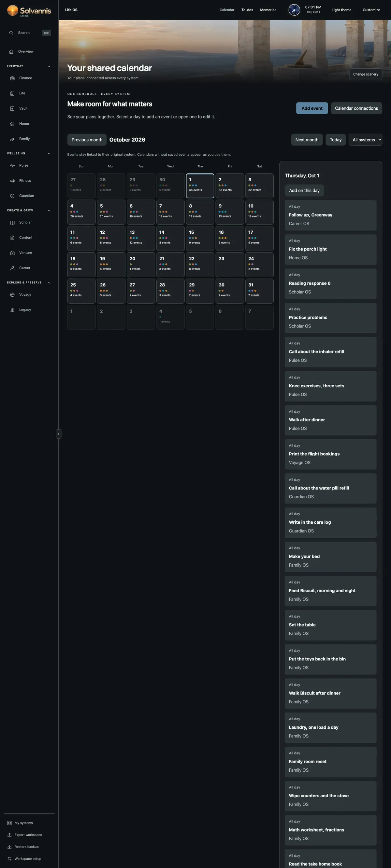Open the Wipe counters and the stove event

[x=331, y=796]
